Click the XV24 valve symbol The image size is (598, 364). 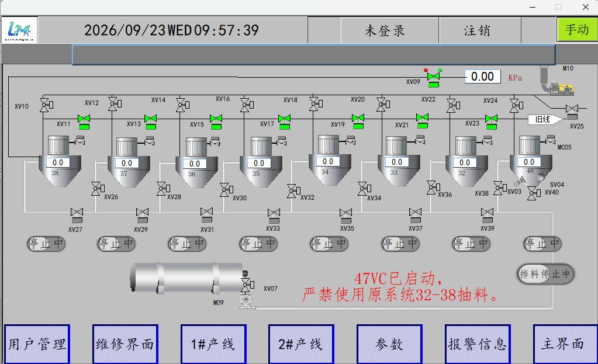point(516,105)
